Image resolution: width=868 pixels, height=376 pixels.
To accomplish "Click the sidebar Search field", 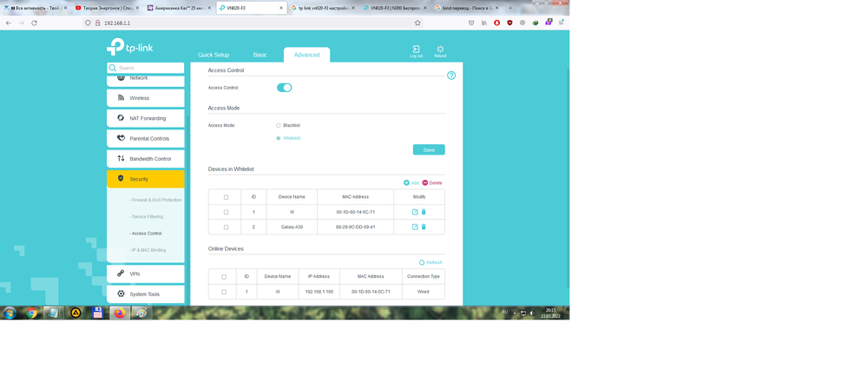I will 149,68.
